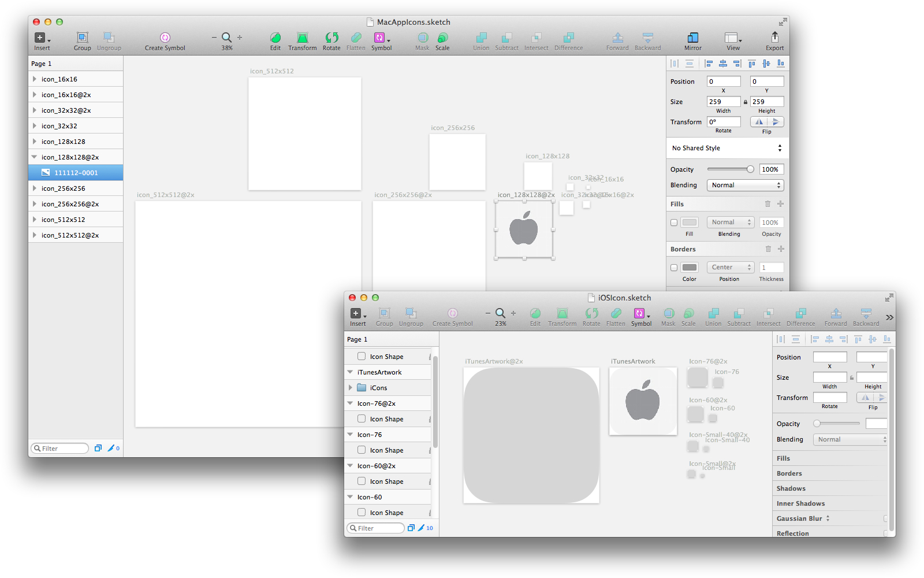Click the Fill color swatch
This screenshot has height=578, width=924.
click(x=690, y=222)
